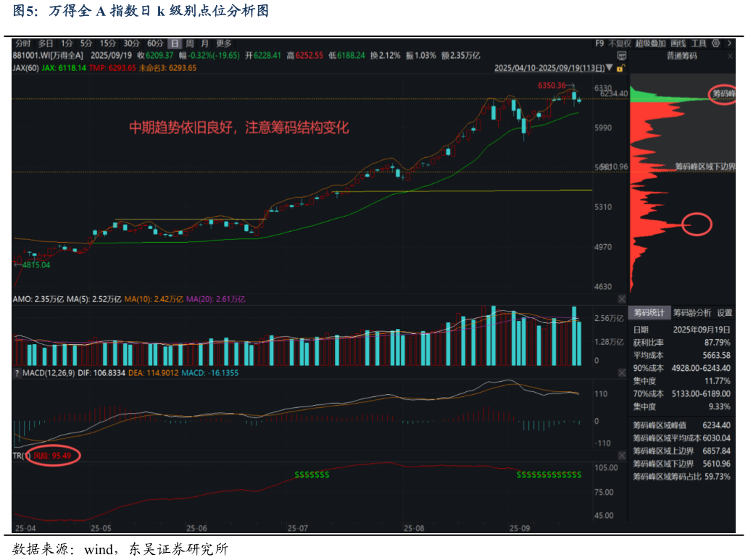Click the 画线 drawing button
Screen dimensions: 748x560
tap(678, 43)
